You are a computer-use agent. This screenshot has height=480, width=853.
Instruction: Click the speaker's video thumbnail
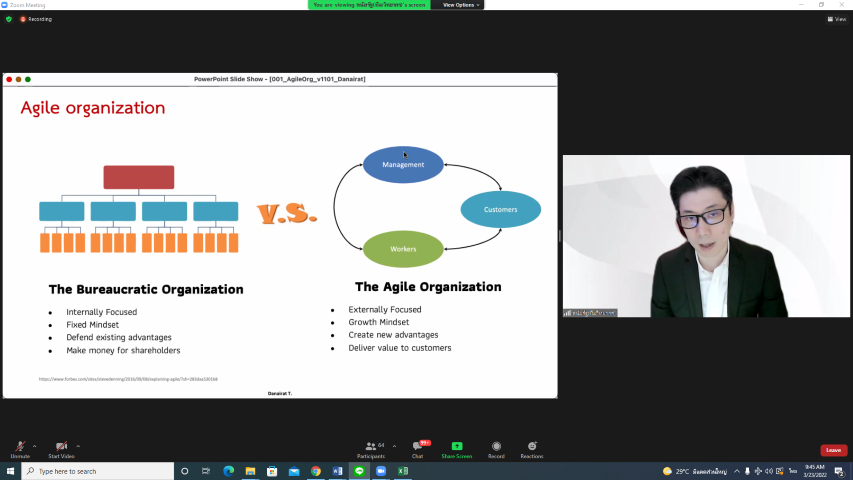click(706, 236)
